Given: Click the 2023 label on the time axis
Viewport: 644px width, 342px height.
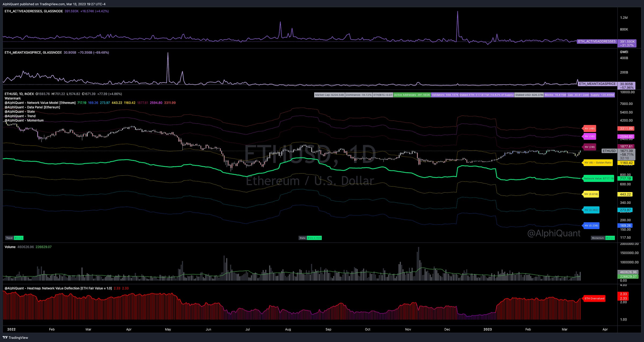Looking at the screenshot, I should (x=488, y=329).
